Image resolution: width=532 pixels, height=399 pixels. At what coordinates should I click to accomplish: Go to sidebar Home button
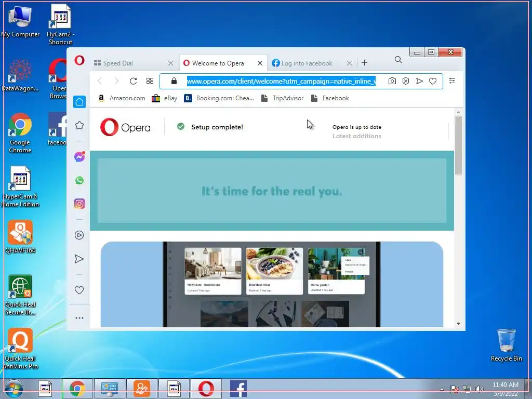[79, 102]
